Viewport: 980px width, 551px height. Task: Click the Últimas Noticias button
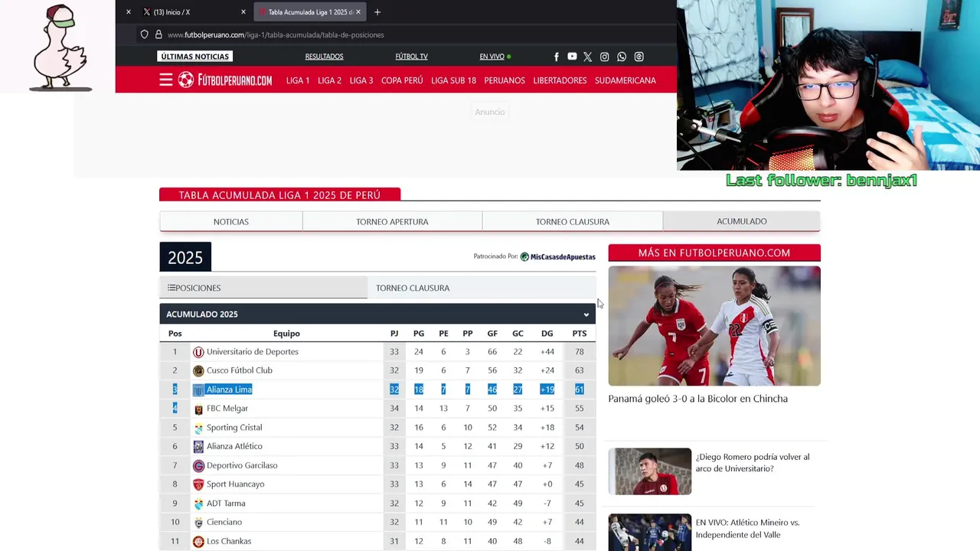tap(194, 57)
